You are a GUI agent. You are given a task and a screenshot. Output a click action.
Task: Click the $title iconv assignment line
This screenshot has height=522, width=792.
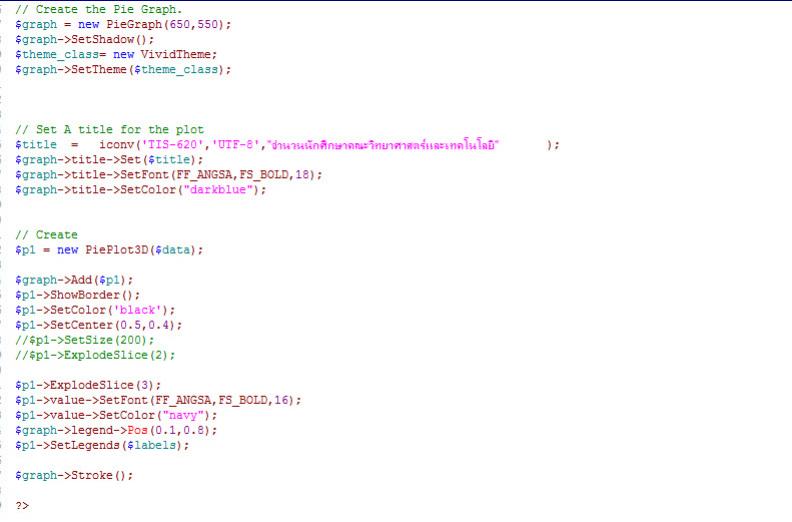tap(287, 145)
